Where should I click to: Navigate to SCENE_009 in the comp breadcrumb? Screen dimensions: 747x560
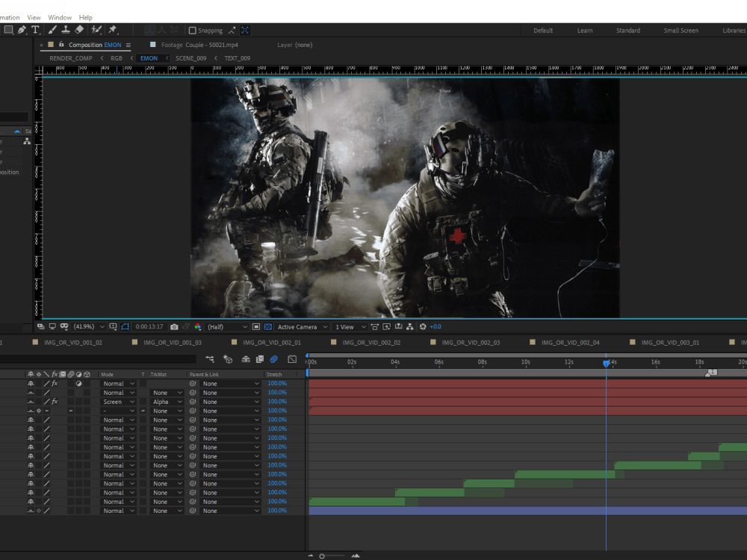pyautogui.click(x=191, y=58)
